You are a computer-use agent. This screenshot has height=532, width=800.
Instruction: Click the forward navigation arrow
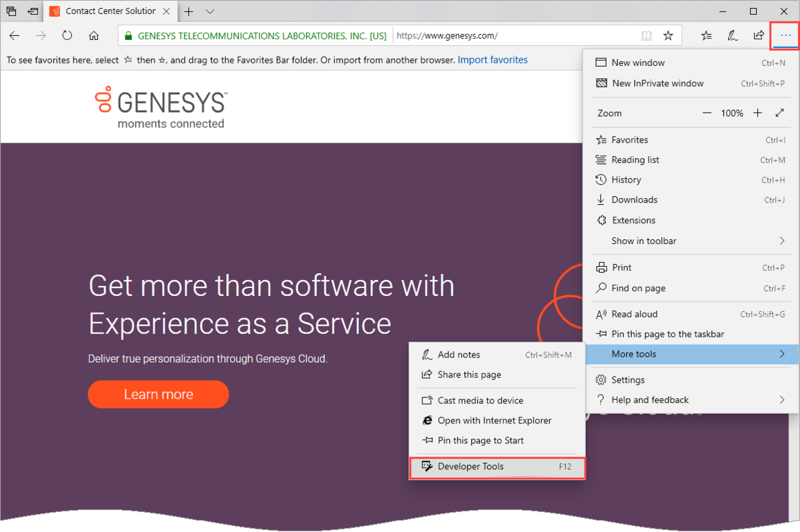[41, 36]
